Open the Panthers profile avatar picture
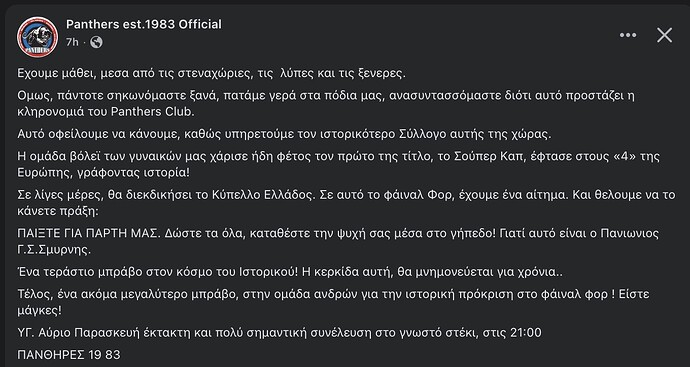The height and width of the screenshot is (367, 690). pyautogui.click(x=37, y=37)
